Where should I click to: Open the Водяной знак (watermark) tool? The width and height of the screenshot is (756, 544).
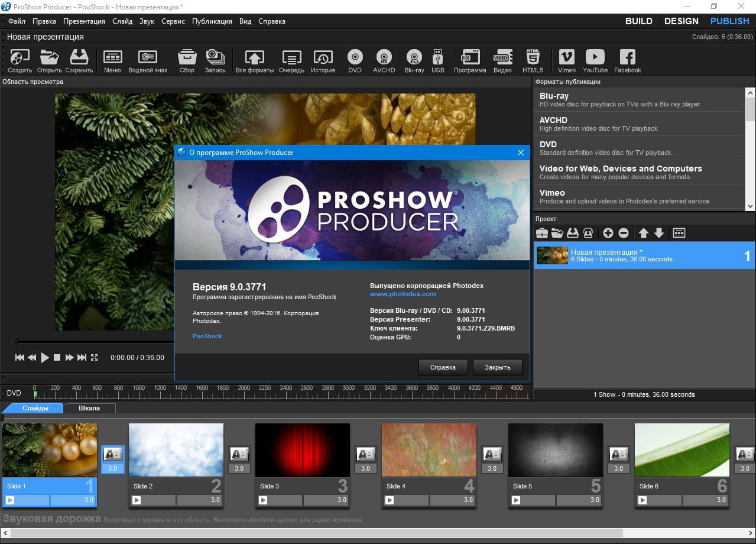pyautogui.click(x=148, y=58)
